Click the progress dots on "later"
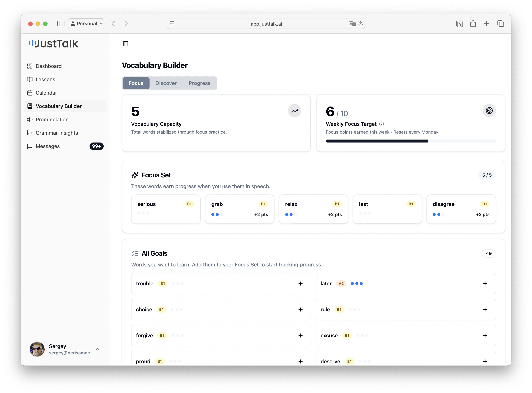This screenshot has width=532, height=393. pos(356,283)
